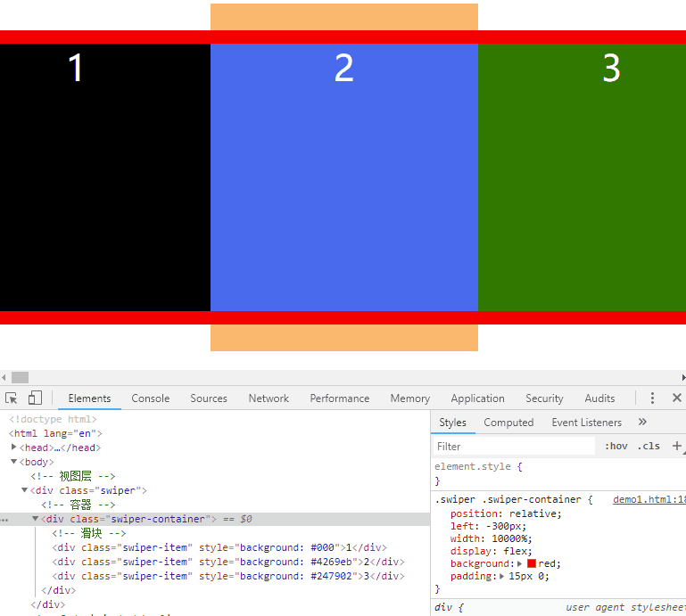Add a new style rule with plus

coord(677,446)
